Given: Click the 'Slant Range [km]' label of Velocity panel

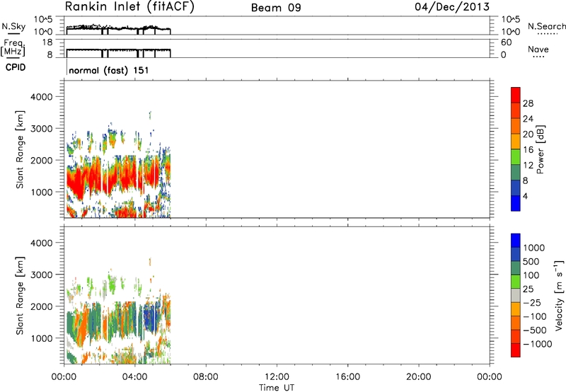Looking at the screenshot, I should [20, 295].
